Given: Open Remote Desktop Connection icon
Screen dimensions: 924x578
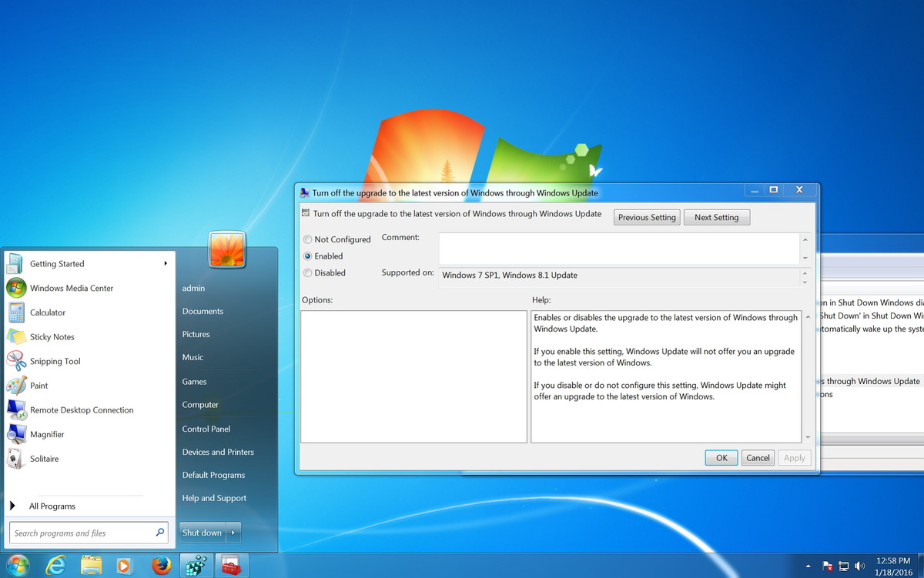Looking at the screenshot, I should point(16,410).
